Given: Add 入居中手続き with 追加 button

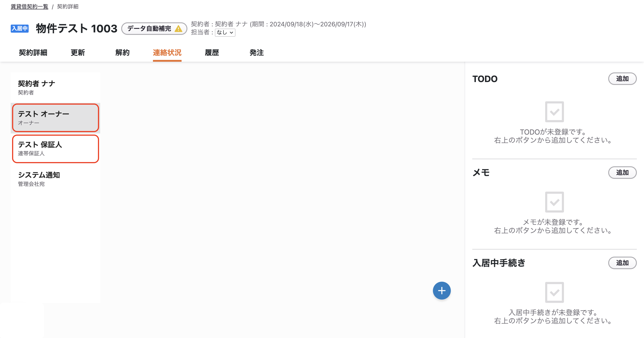Looking at the screenshot, I should (622, 263).
